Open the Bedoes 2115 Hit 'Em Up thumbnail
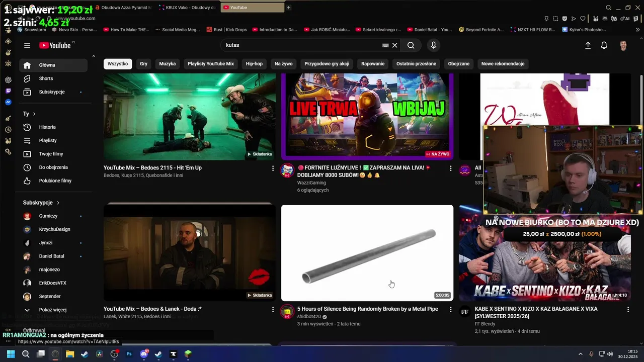The width and height of the screenshot is (644, 362). pyautogui.click(x=190, y=117)
